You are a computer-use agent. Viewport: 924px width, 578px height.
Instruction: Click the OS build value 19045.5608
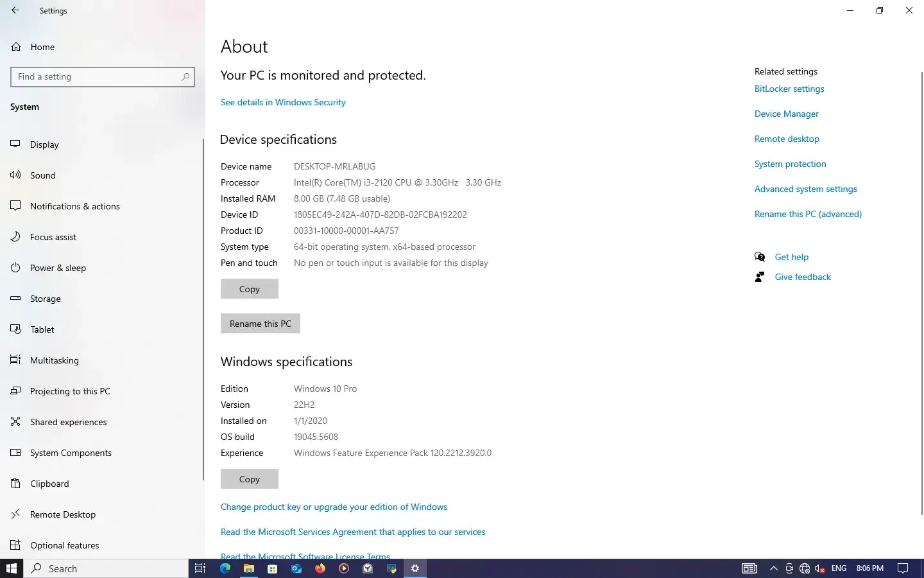[316, 437]
